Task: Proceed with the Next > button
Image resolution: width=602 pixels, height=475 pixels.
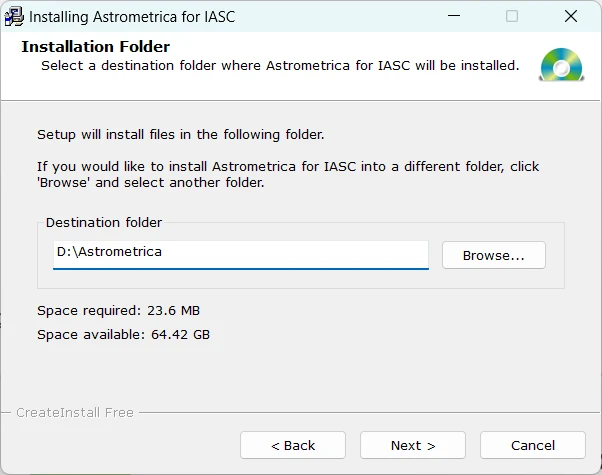Action: (413, 445)
